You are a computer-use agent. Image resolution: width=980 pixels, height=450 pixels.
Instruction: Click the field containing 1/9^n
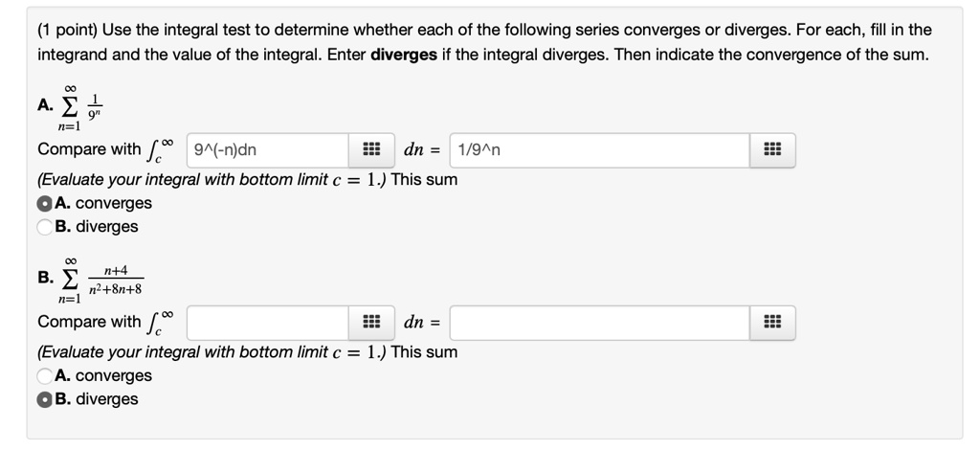coord(599,150)
